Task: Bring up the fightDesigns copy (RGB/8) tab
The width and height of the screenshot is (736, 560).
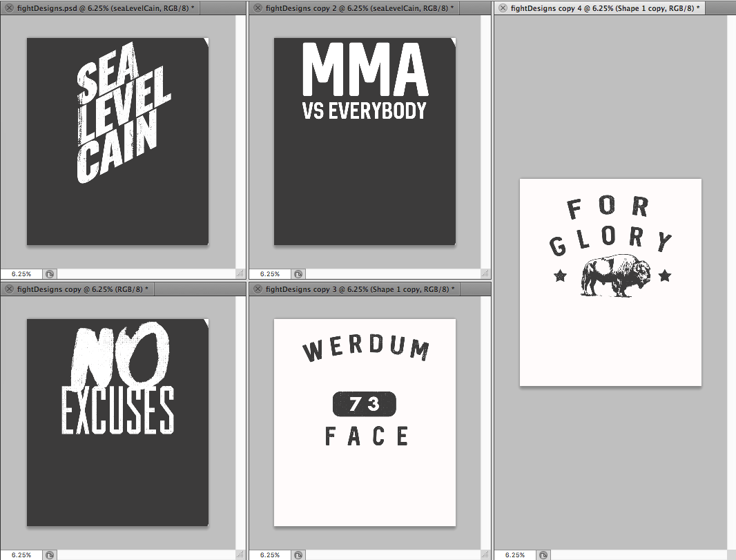Action: click(x=77, y=289)
